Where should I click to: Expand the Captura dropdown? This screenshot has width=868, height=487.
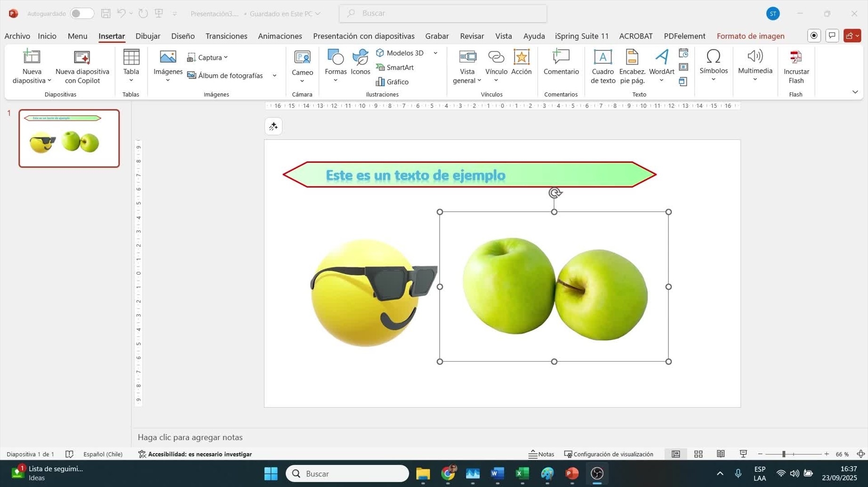[x=208, y=57]
